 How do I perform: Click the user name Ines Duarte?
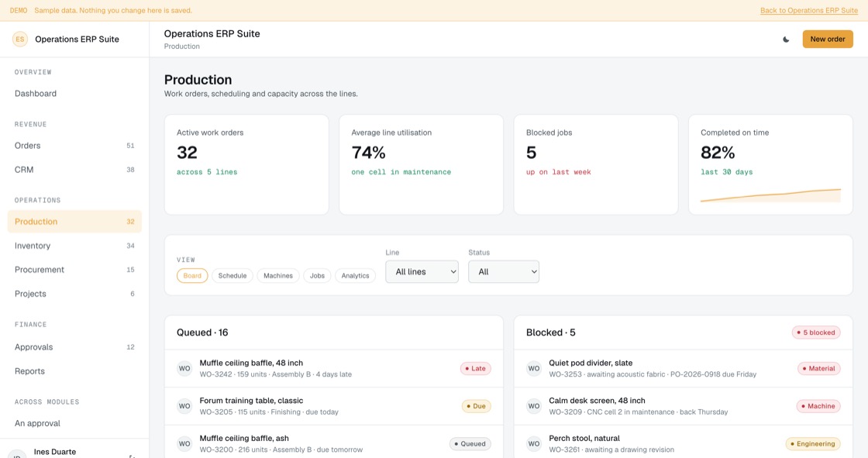55,452
